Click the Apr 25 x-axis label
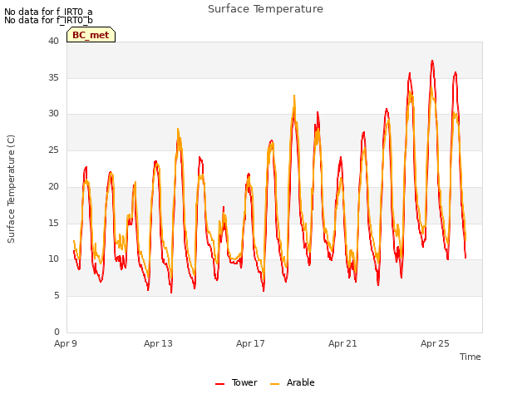This screenshot has height=399, width=532. coord(435,343)
